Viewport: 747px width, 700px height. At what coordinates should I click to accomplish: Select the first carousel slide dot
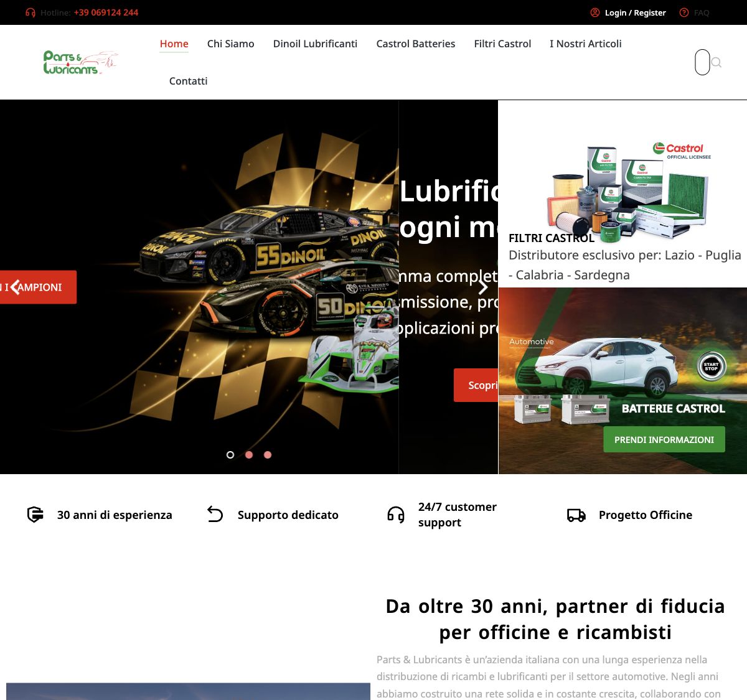click(230, 455)
